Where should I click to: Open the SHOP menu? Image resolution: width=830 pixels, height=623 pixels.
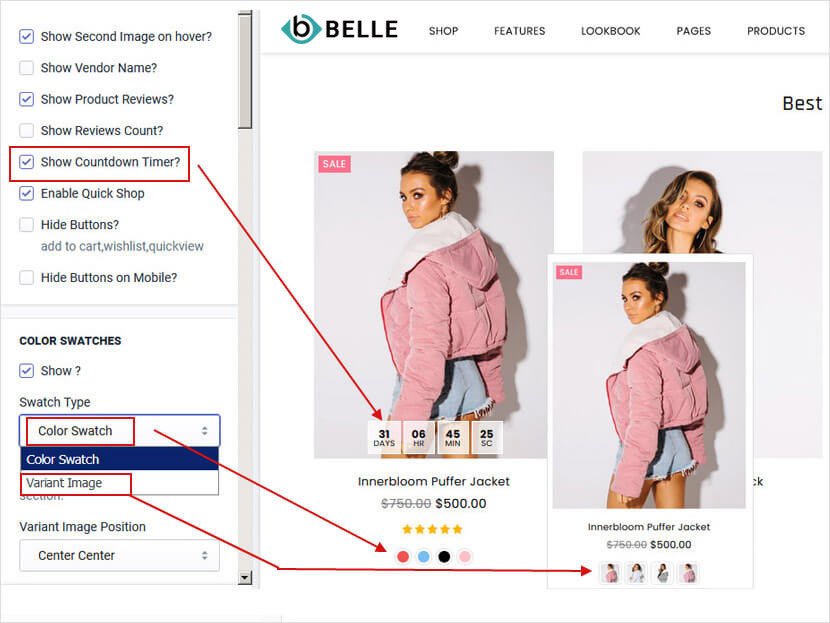click(x=444, y=31)
